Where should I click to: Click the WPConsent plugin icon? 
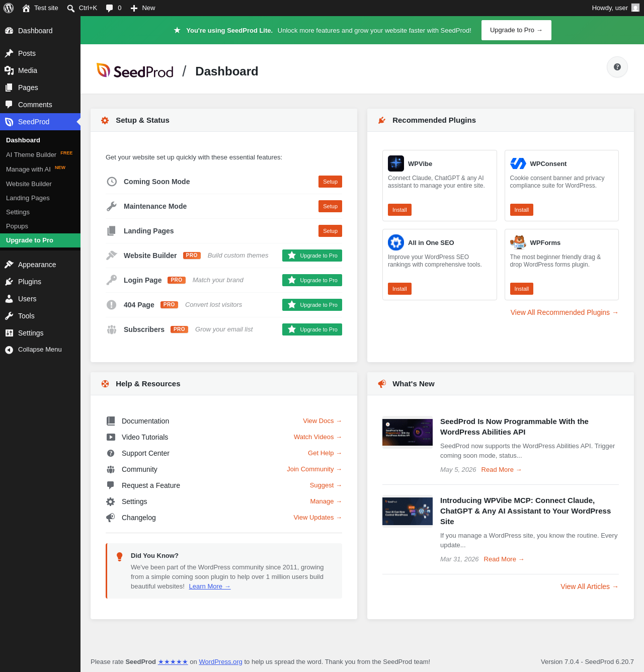(x=518, y=163)
